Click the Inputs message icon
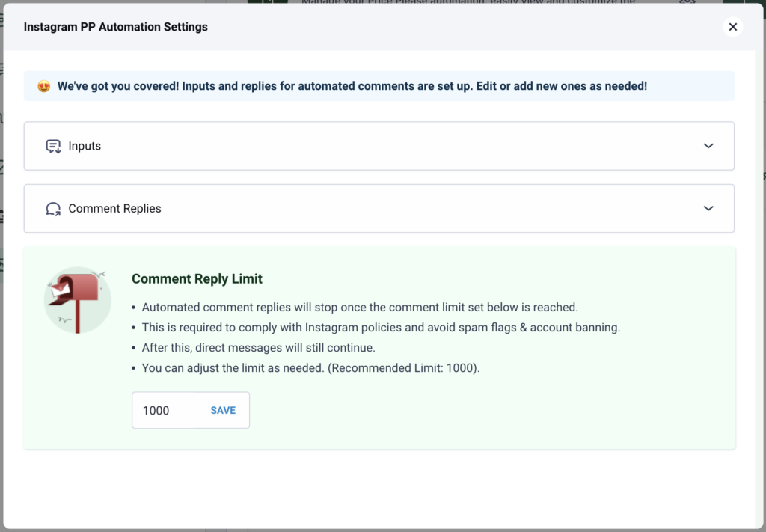 53,146
